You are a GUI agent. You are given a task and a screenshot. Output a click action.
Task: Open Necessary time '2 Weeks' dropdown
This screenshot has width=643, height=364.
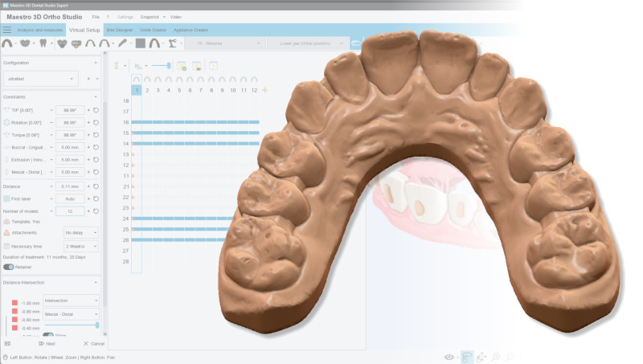click(x=80, y=246)
